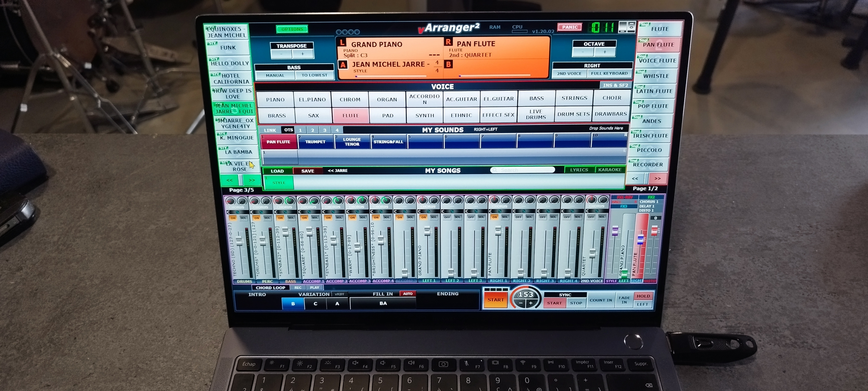868x391 pixels.
Task: Click the orange START button
Action: (x=495, y=300)
